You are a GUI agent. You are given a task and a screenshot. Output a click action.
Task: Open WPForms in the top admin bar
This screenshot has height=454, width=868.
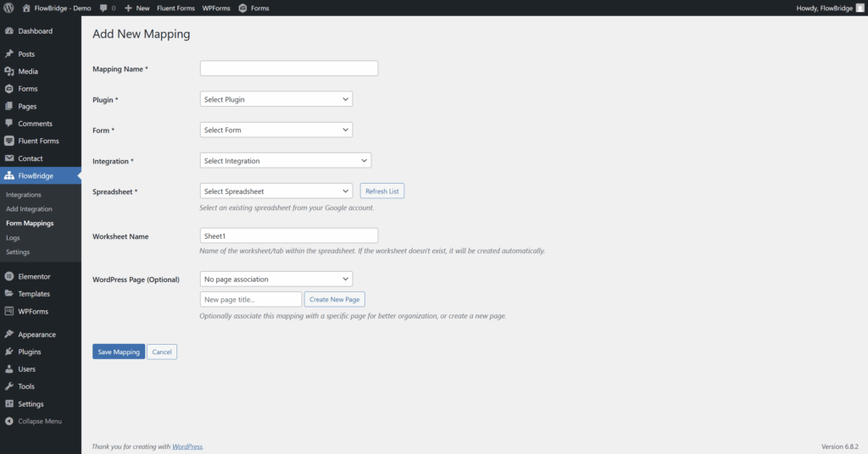(x=216, y=8)
